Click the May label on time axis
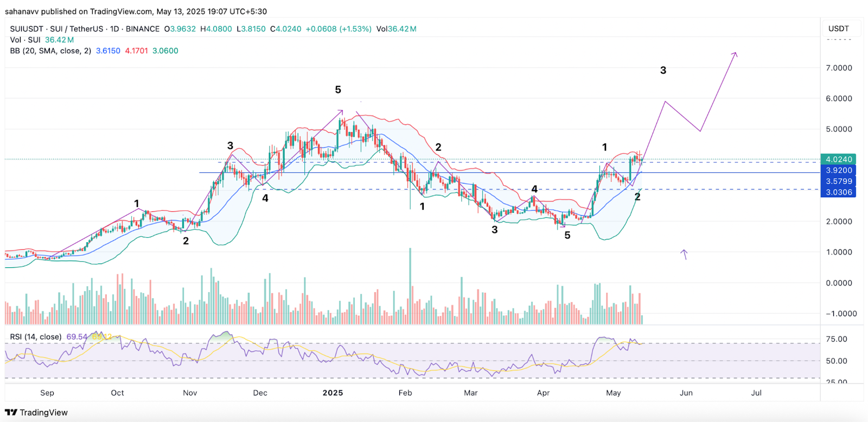Viewport: 868px width, 422px height. coord(613,393)
